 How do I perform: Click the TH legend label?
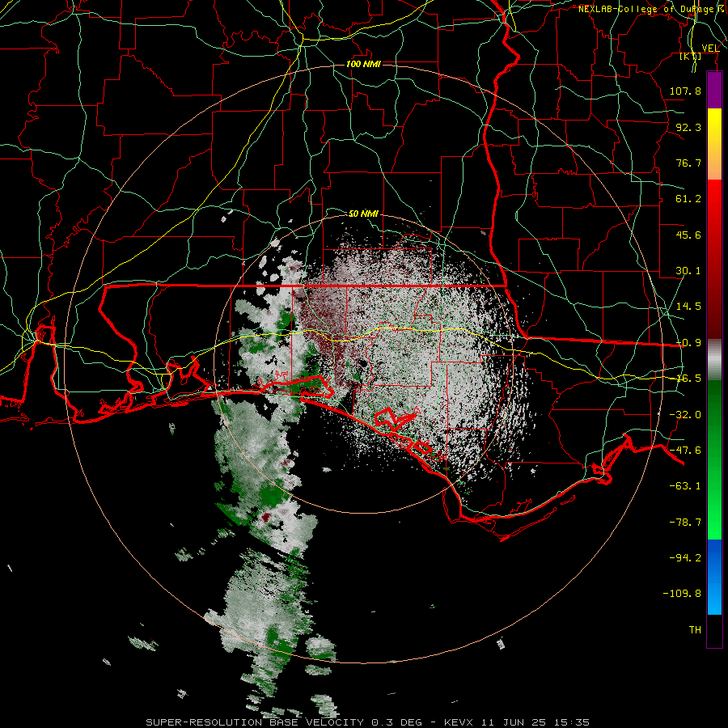tap(695, 630)
